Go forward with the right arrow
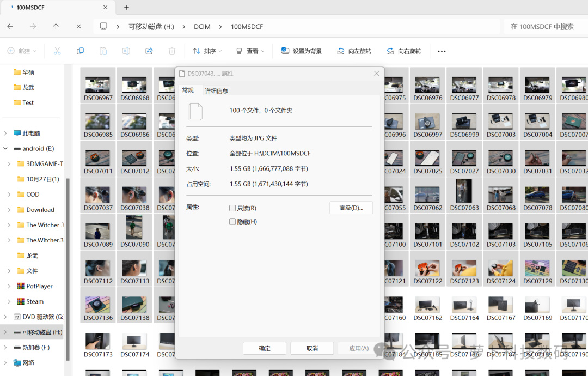The image size is (588, 376). 33,26
